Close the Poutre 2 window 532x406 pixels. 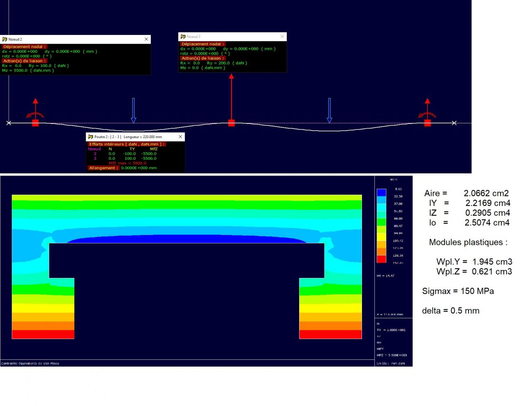(x=180, y=137)
